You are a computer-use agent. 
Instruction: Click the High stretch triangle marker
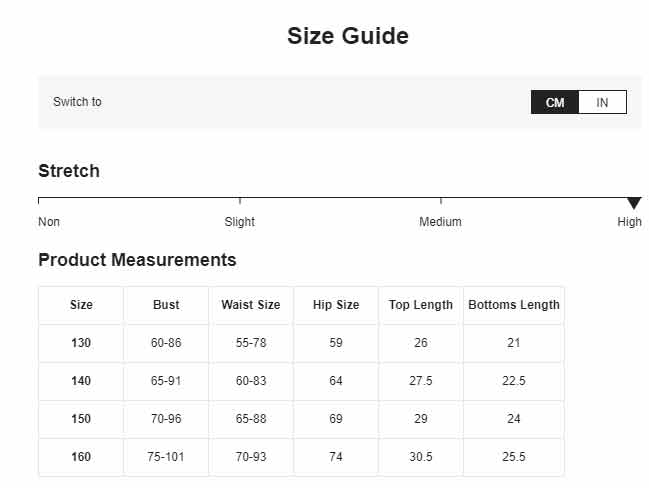coord(634,203)
